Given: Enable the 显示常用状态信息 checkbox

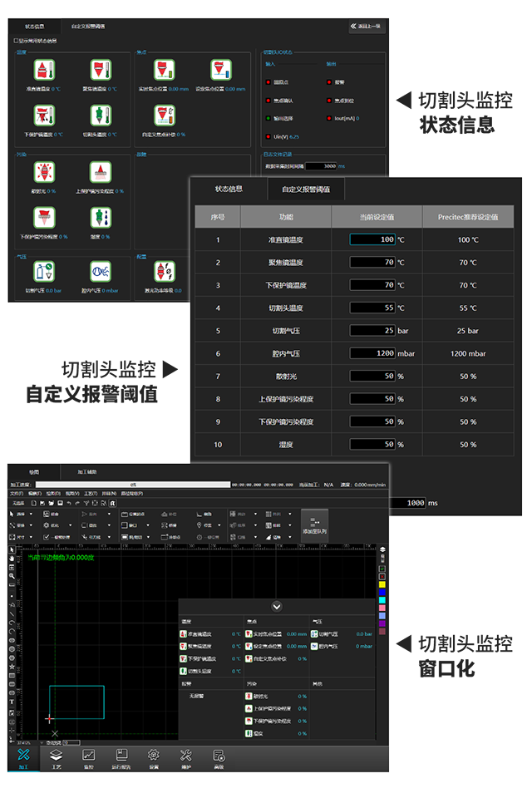Looking at the screenshot, I should click(16, 40).
